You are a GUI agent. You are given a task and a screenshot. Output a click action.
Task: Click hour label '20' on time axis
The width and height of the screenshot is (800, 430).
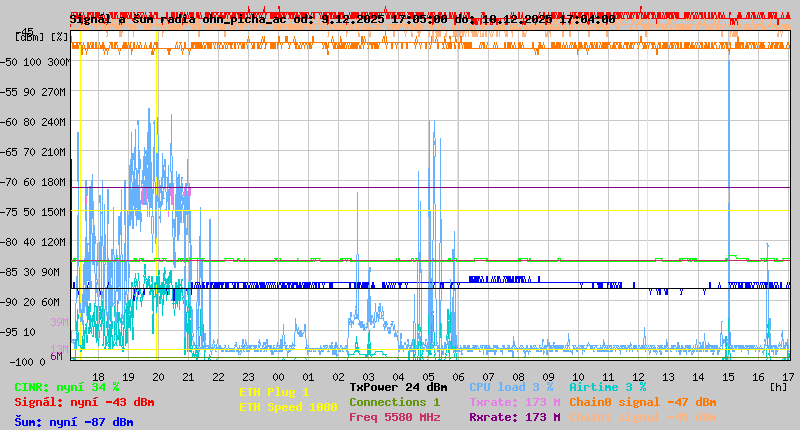pyautogui.click(x=158, y=377)
